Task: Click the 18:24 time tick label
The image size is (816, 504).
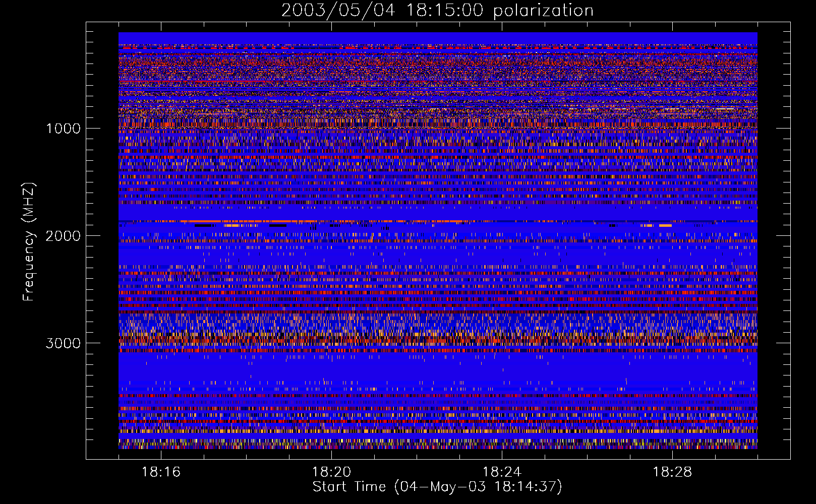Action: click(x=502, y=472)
